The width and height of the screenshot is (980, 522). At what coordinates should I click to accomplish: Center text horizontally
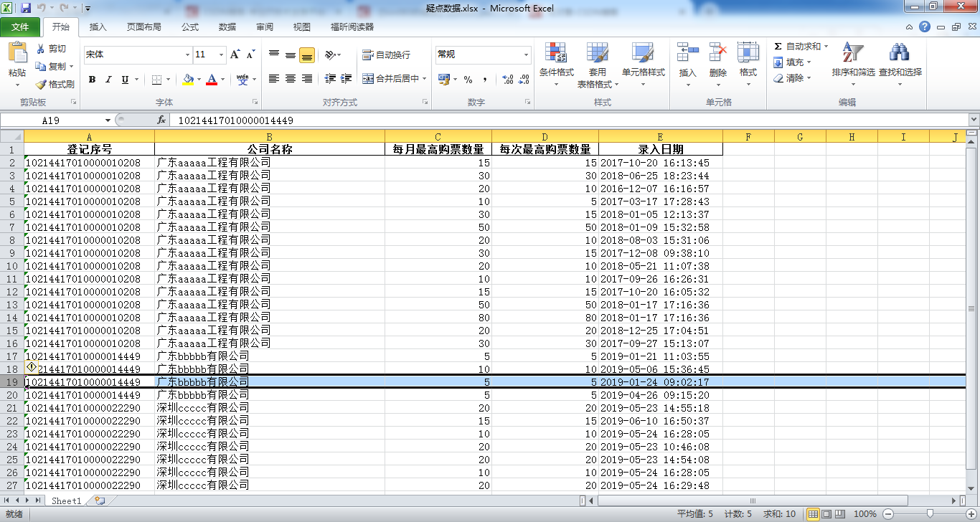coord(291,79)
